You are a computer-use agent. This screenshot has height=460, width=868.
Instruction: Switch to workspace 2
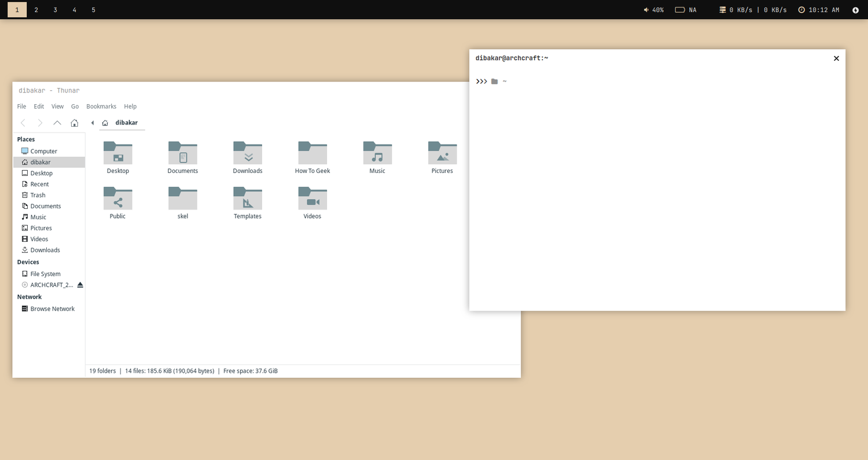tap(36, 10)
